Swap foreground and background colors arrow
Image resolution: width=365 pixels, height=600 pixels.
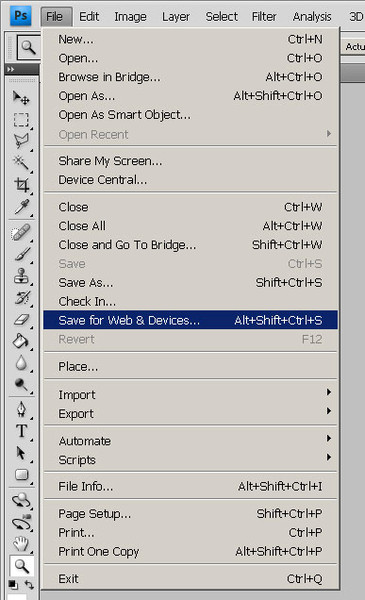pos(29,584)
